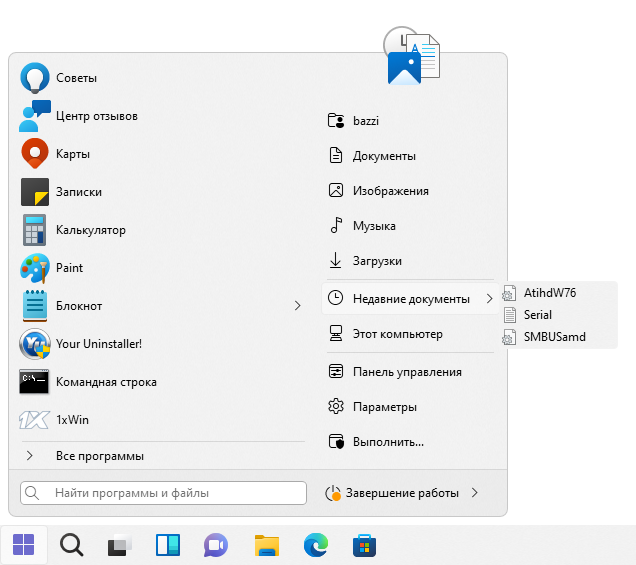Open Параметры settings
Screen dimensions: 636x565
[384, 407]
